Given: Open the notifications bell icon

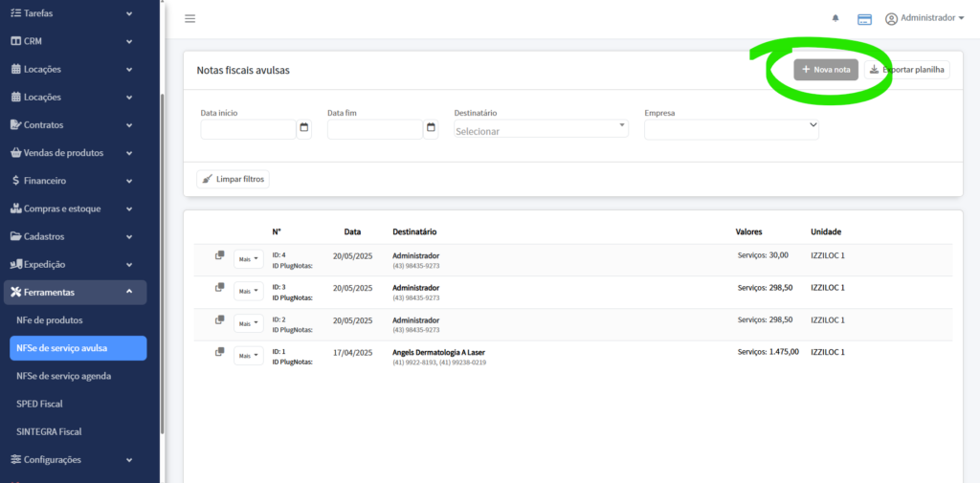Looking at the screenshot, I should coord(835,19).
